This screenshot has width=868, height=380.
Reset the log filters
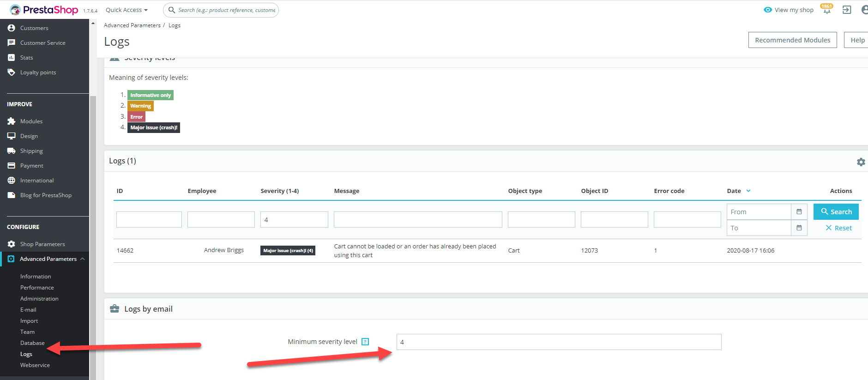(838, 228)
